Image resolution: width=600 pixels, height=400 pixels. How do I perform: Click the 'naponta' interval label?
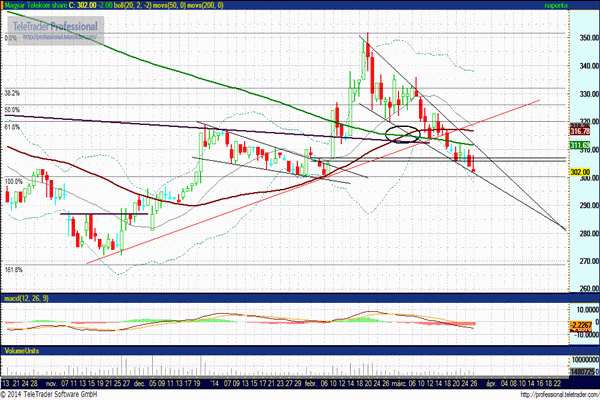[556, 5]
